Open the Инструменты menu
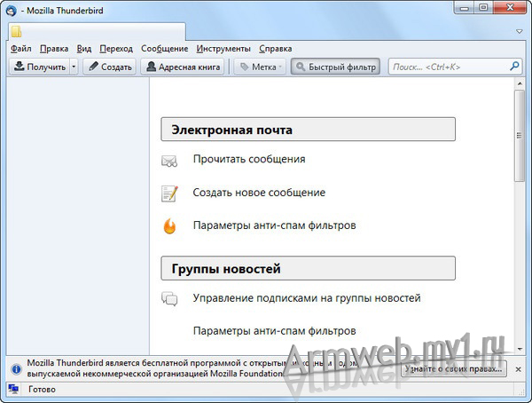Viewport: 532px width, 403px height. click(223, 49)
